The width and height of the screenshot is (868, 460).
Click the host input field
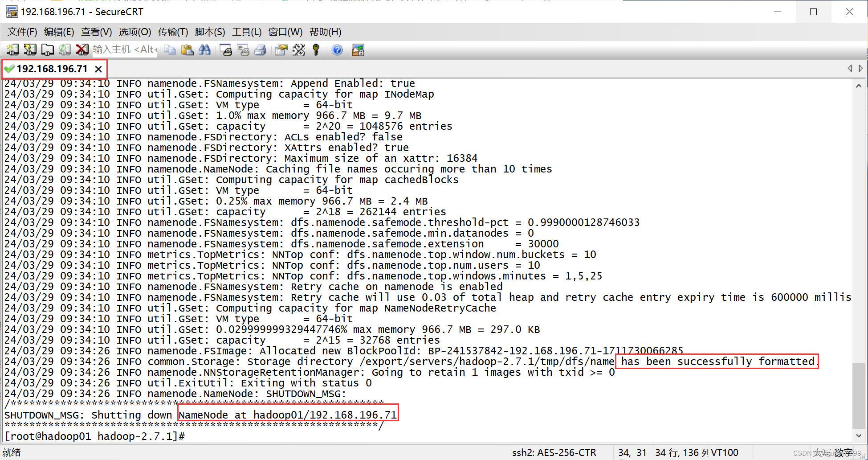(x=125, y=49)
